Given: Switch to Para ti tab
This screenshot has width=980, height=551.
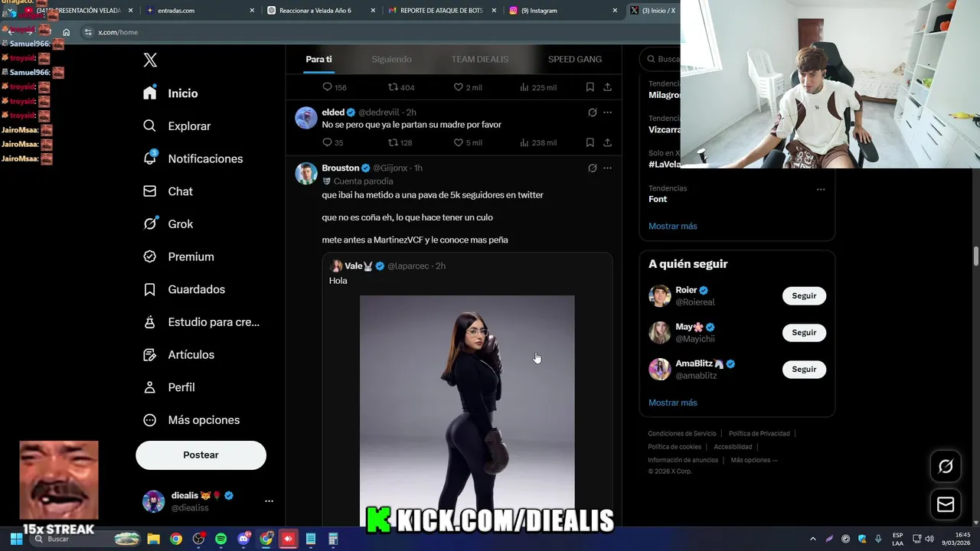Looking at the screenshot, I should (318, 59).
